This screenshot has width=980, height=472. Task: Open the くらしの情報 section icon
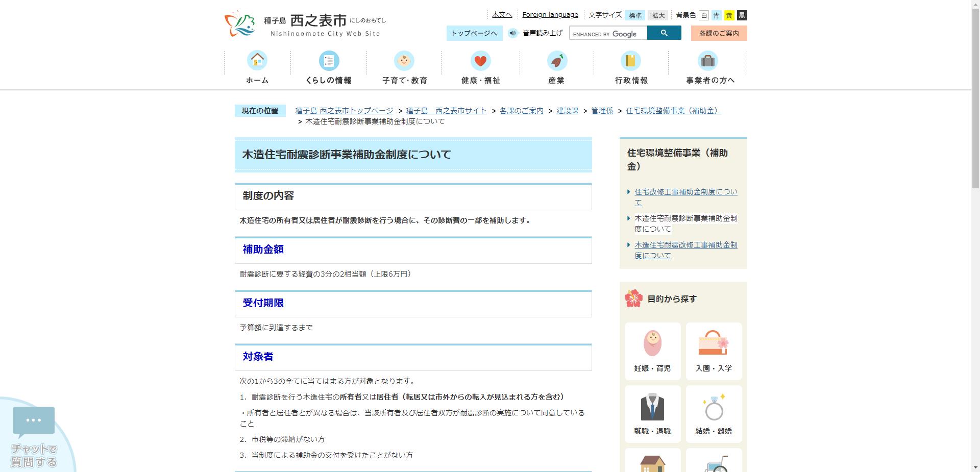click(329, 61)
